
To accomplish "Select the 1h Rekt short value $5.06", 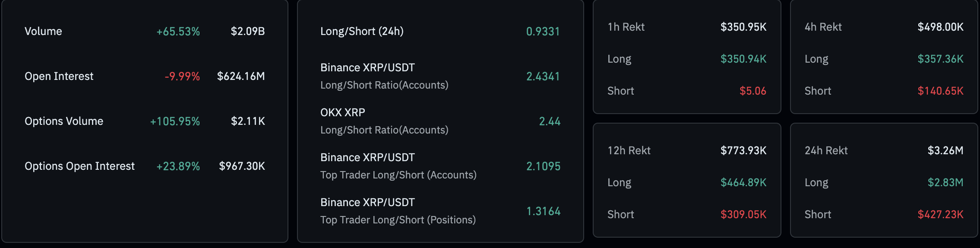I will point(752,91).
